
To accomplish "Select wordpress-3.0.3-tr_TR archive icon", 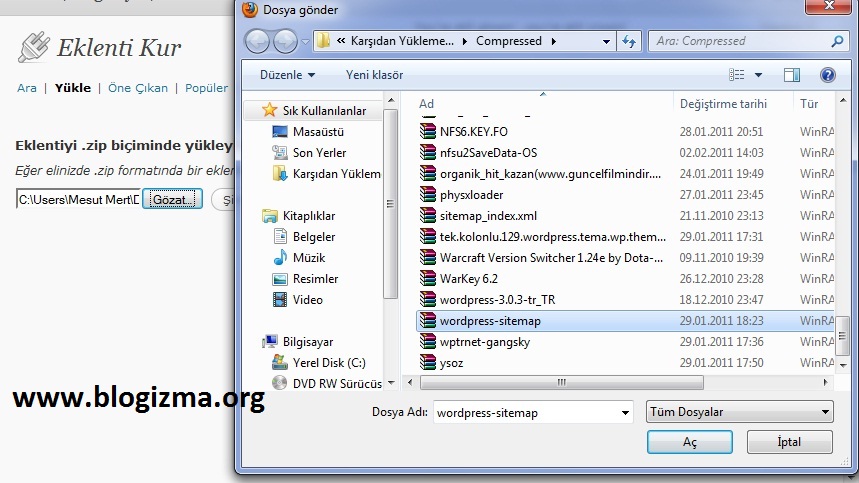I will (x=428, y=300).
